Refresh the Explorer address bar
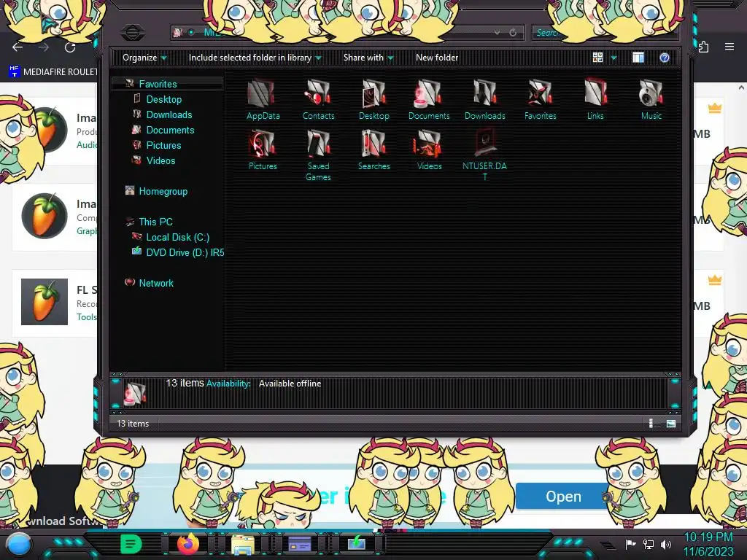This screenshot has height=560, width=747. 513,32
